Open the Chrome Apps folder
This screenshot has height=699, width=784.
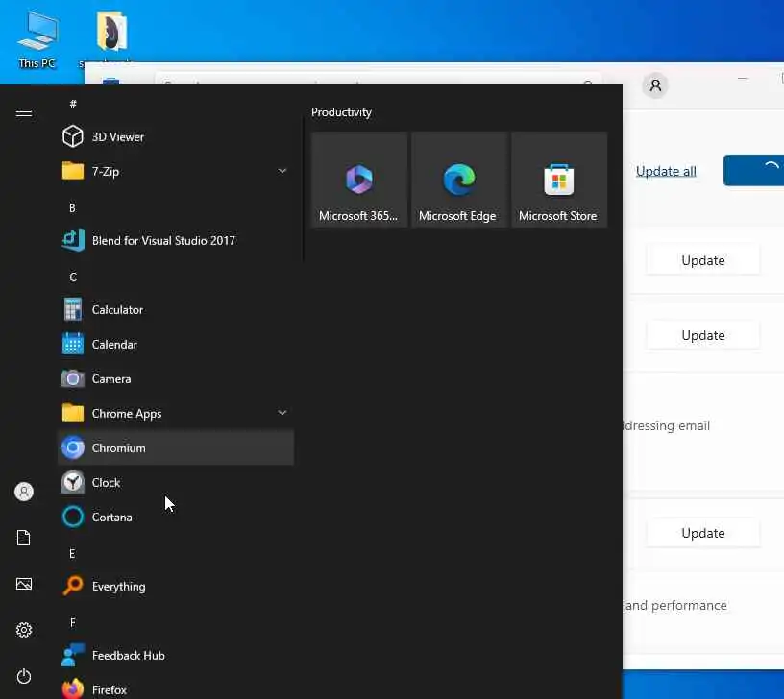[176, 413]
